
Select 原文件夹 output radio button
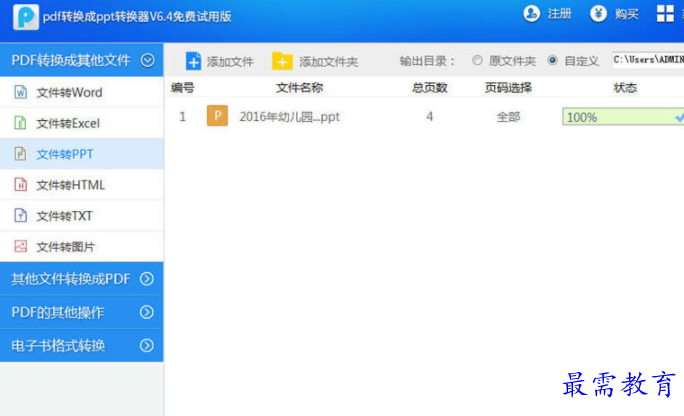pos(477,60)
